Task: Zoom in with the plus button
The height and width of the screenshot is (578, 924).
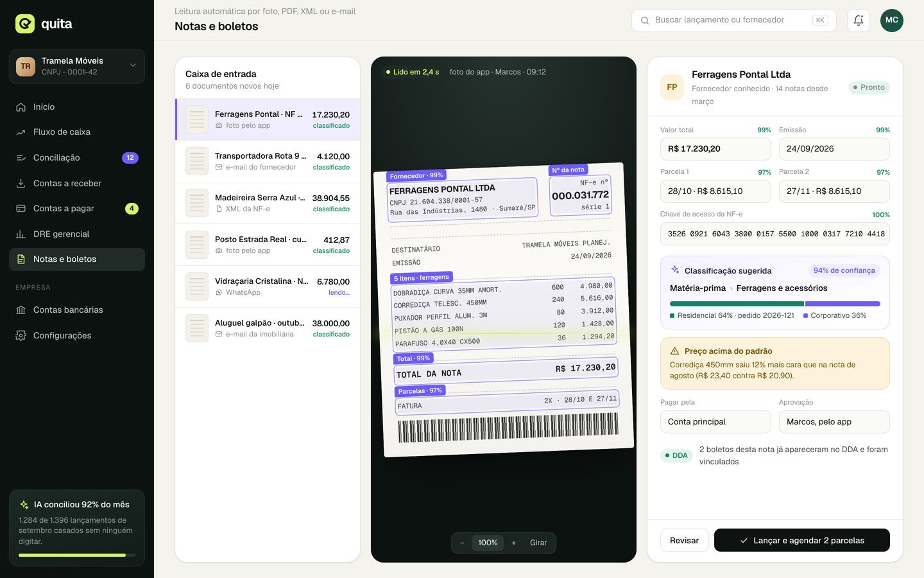Action: point(514,543)
